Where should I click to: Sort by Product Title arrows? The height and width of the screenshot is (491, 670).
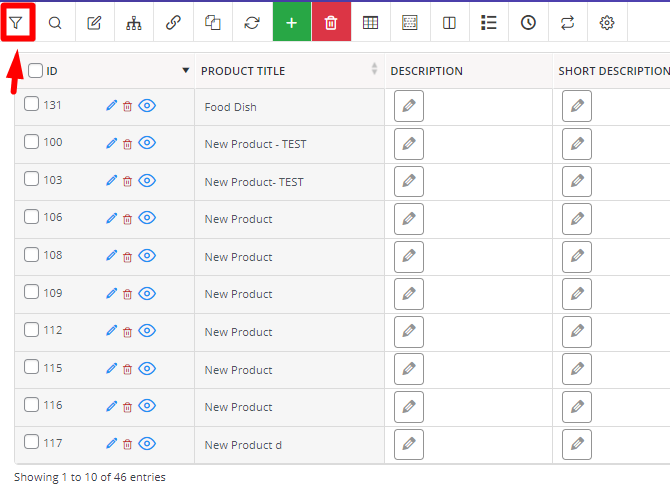[x=374, y=69]
